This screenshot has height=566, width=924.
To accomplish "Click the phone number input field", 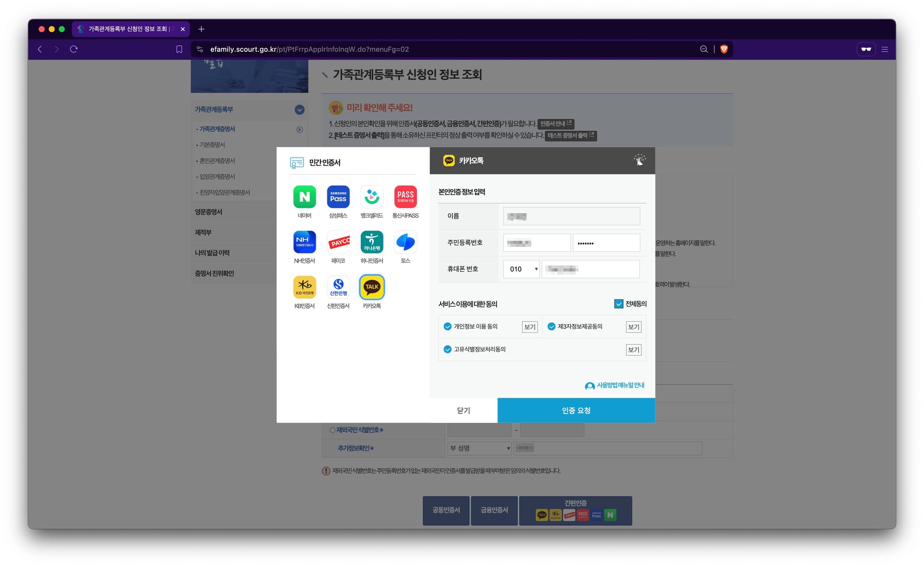I will coord(590,269).
